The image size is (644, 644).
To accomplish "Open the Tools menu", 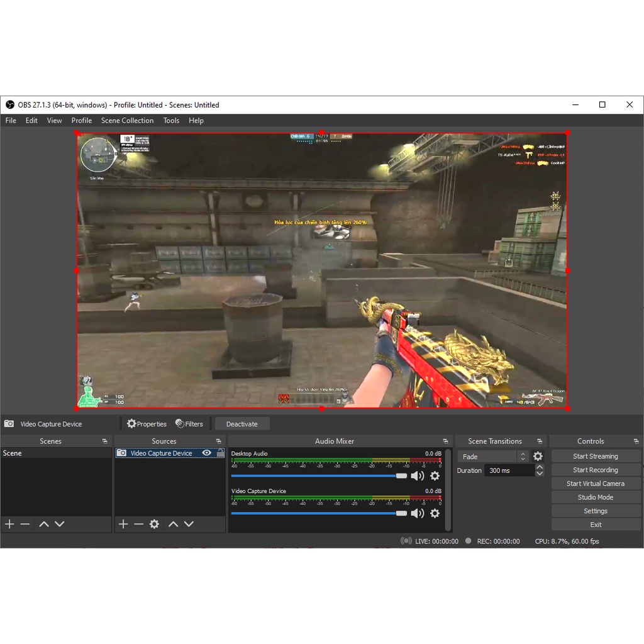I will pyautogui.click(x=171, y=121).
